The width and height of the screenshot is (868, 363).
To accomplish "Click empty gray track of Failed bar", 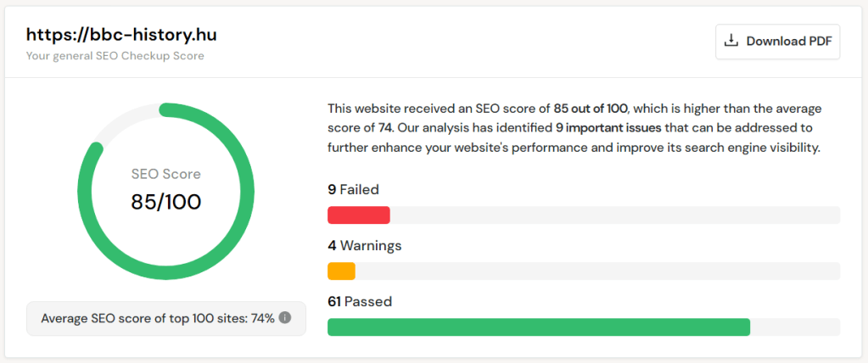I will pyautogui.click(x=611, y=215).
